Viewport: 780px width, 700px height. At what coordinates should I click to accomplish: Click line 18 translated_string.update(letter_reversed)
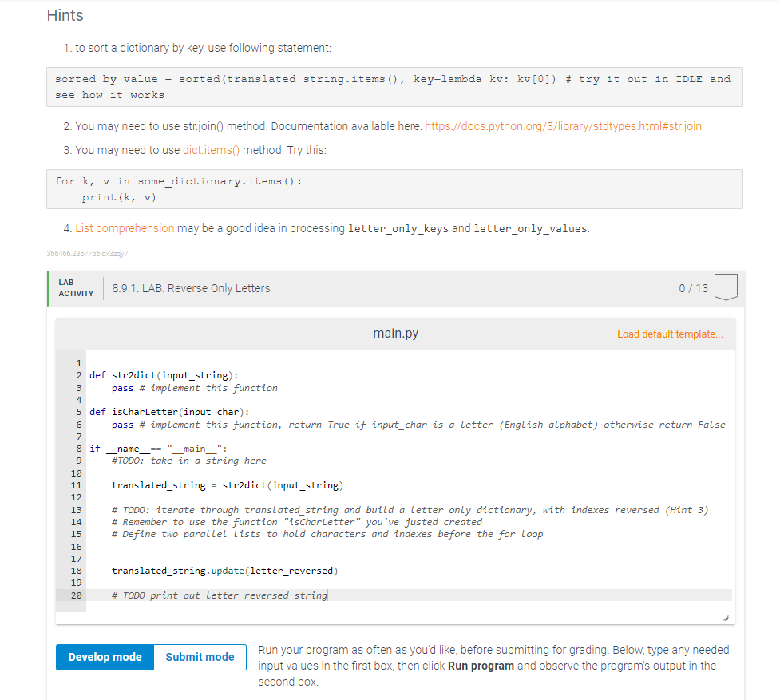tap(224, 571)
